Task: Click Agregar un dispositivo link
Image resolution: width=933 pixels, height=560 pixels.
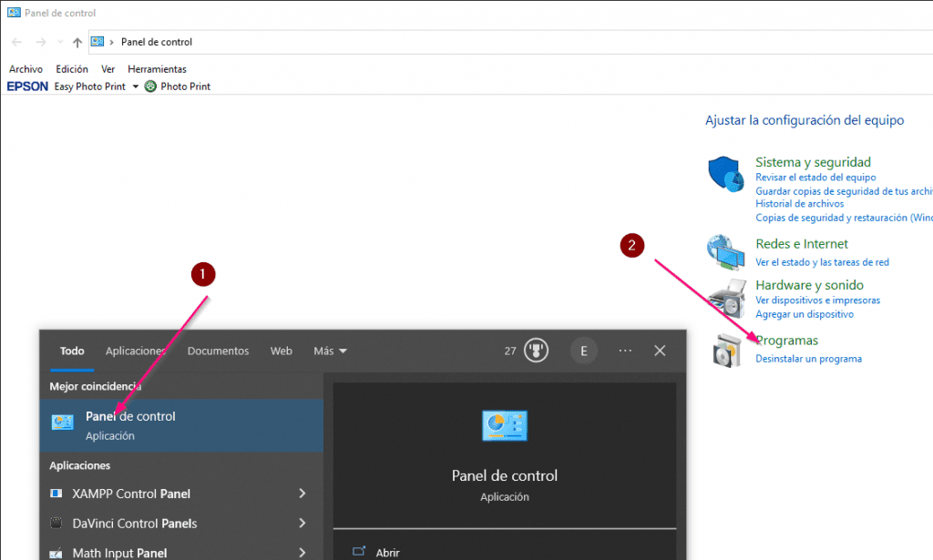Action: point(805,314)
